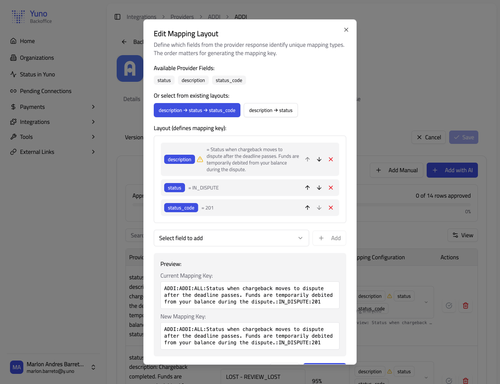Click the ADDI provider logo thumbnail
This screenshot has width=500, height=384.
point(130,68)
